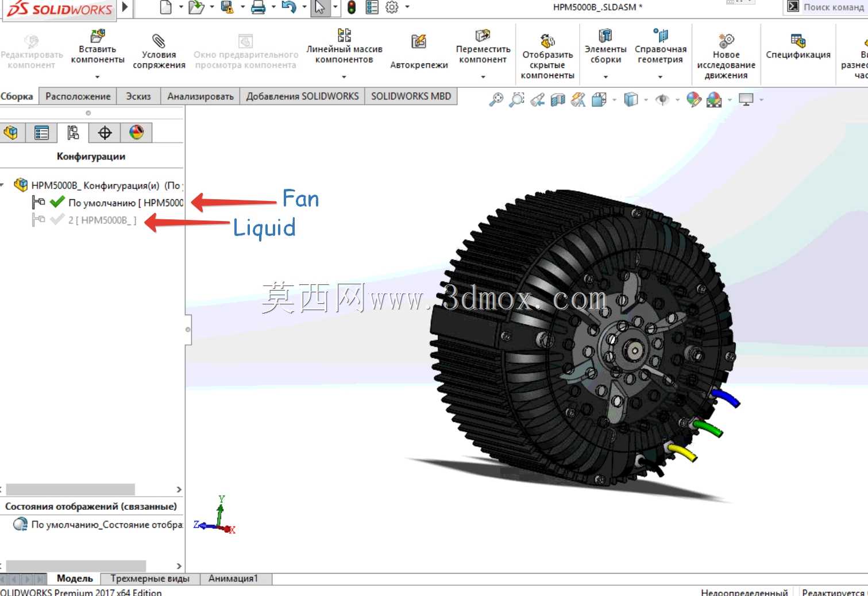The height and width of the screenshot is (596, 868).
Task: Switch to the Модель bottom tab
Action: point(75,579)
